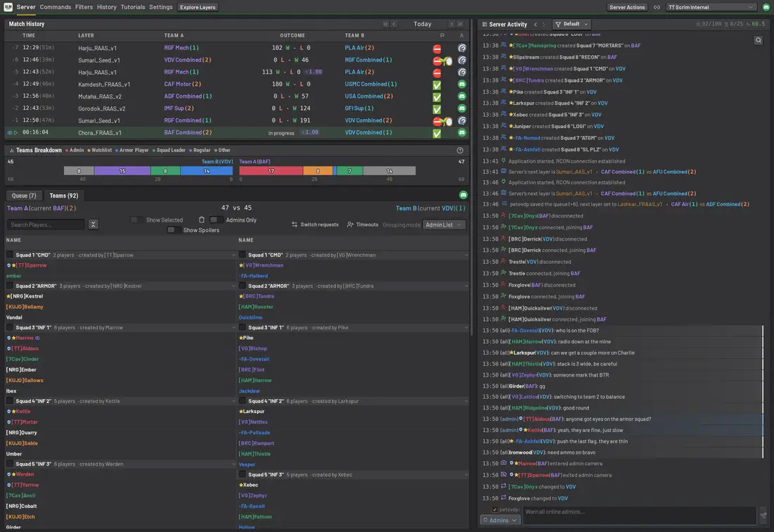Collapse Team A Squad 5 "INF 3" chevron
This screenshot has height=532, width=774.
point(234,464)
